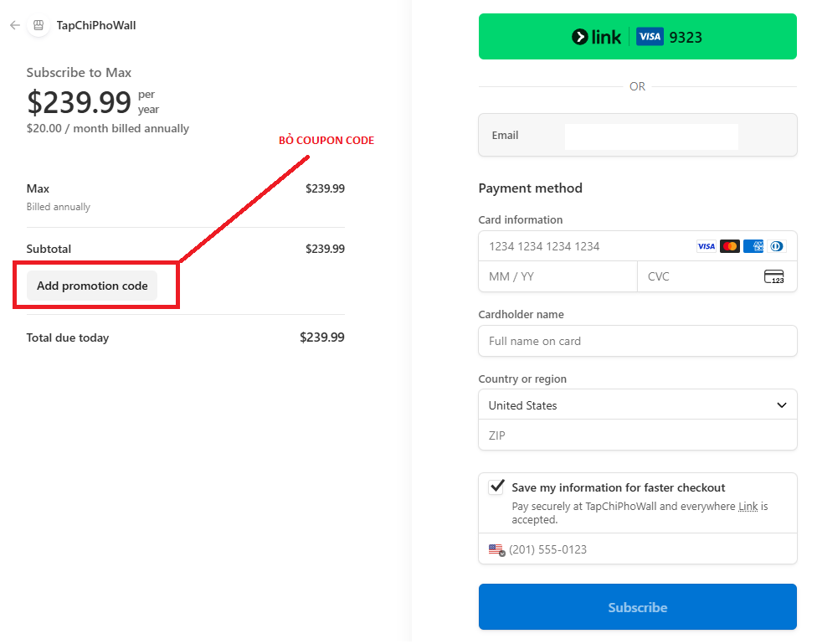Screen dimensions: 817x644
Task: Click the Mastercard brand icon
Action: click(729, 246)
